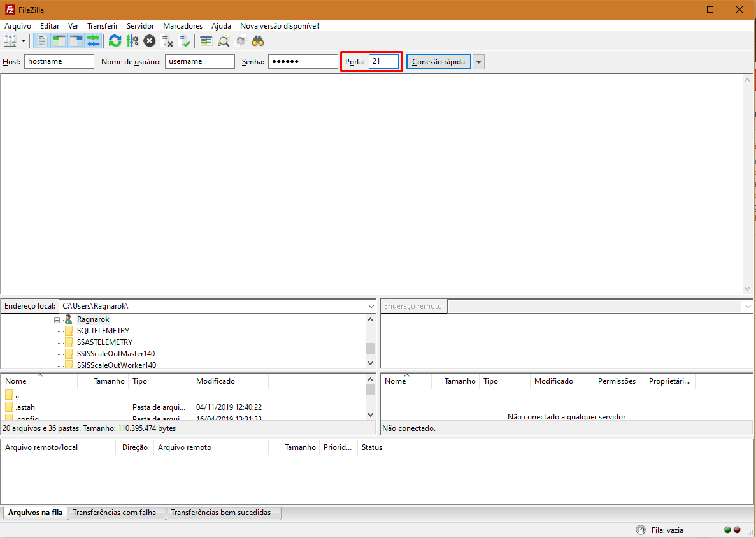
Task: Open the directory listing filters icon
Action: coord(206,41)
